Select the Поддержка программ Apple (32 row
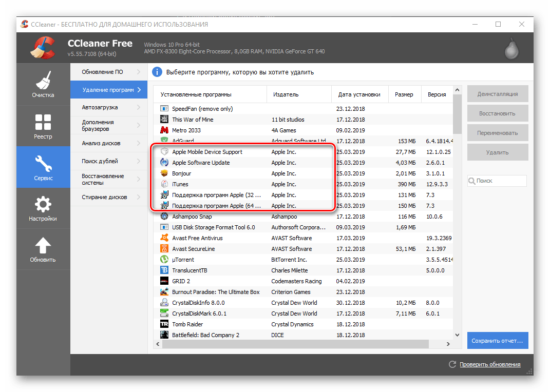 point(303,195)
